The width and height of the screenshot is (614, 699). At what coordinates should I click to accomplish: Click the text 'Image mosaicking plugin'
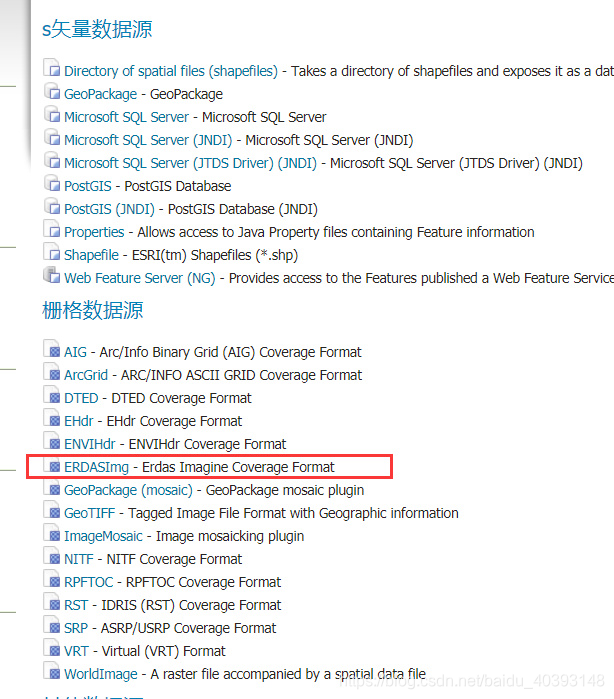pos(230,537)
